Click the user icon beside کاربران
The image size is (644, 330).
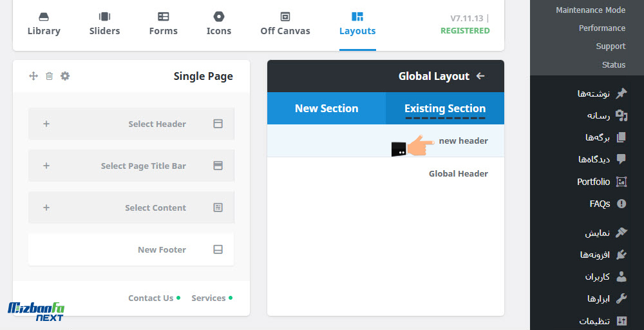[x=621, y=277]
